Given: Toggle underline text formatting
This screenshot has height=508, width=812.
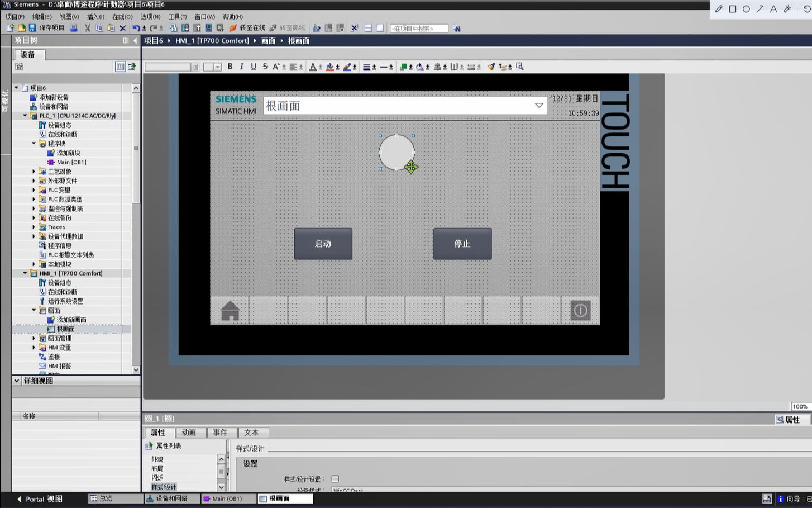Looking at the screenshot, I should coord(254,67).
